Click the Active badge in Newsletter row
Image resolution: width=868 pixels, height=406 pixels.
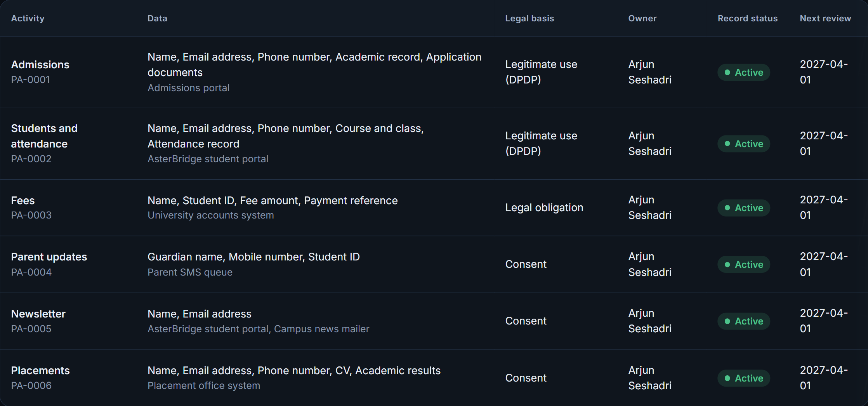click(743, 321)
